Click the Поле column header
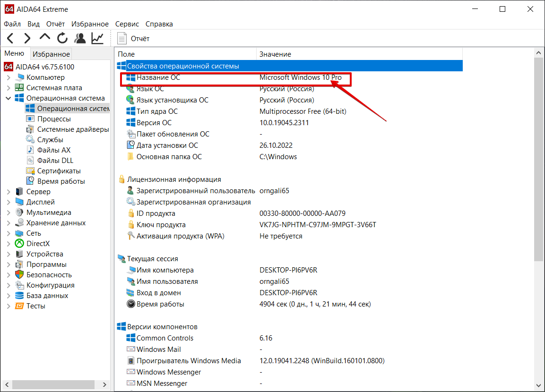 [x=126, y=54]
